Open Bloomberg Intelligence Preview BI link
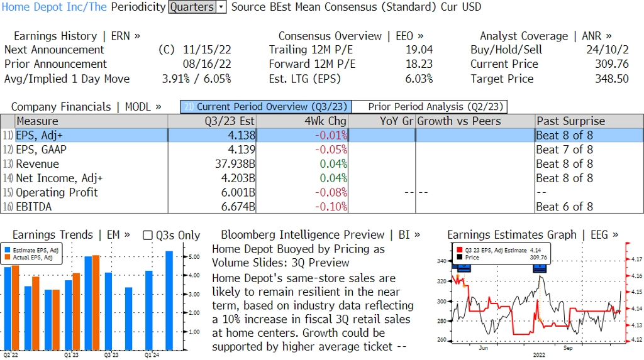Viewport: 644px width, 360px height. coord(320,235)
